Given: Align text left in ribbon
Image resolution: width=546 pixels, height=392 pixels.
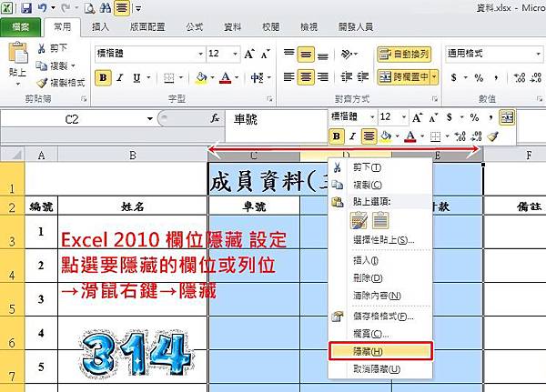Looking at the screenshot, I should point(288,77).
